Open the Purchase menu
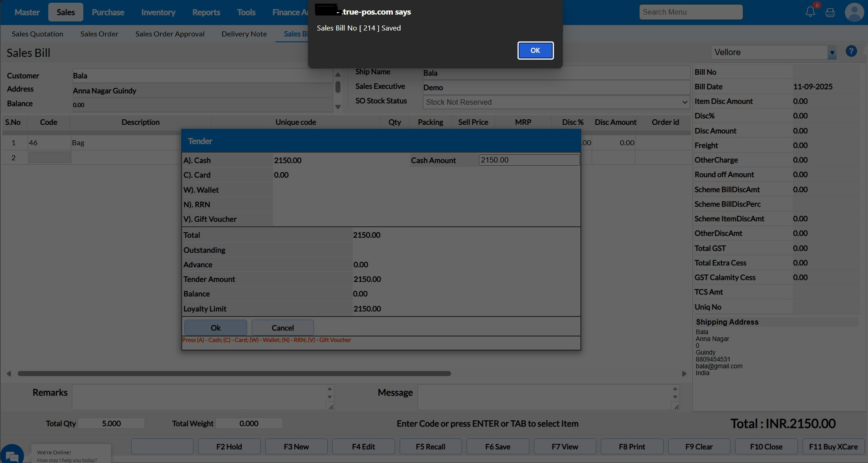 click(108, 12)
